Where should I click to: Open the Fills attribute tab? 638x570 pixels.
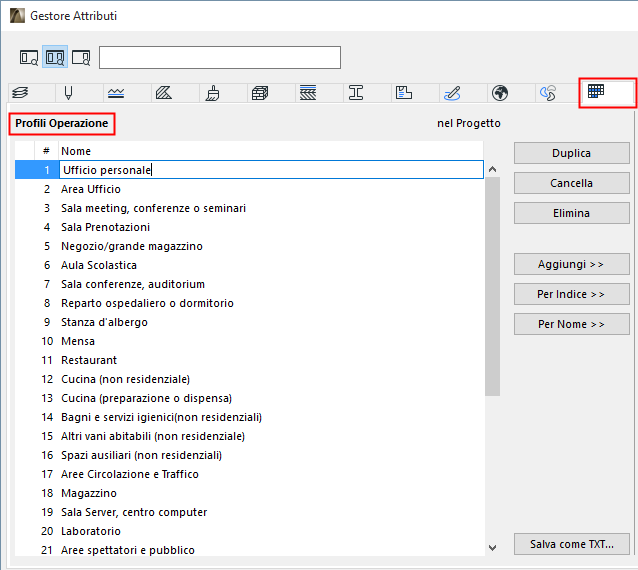164,93
